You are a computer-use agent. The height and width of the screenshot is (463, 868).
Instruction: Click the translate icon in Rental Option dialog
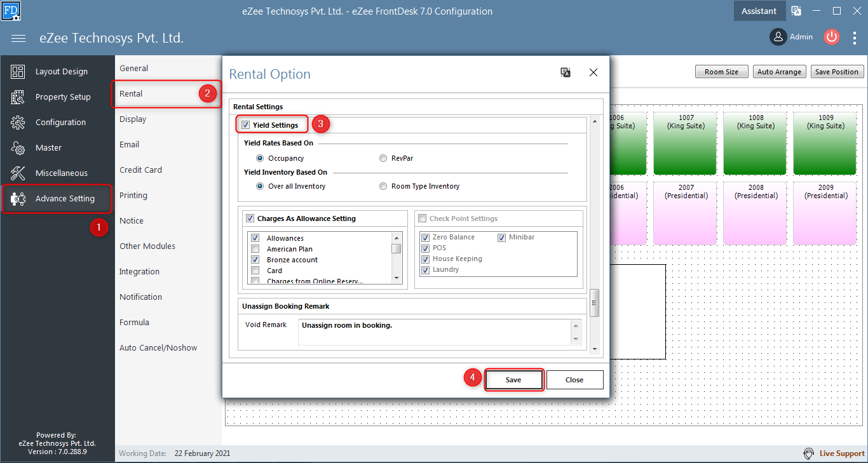coord(566,72)
